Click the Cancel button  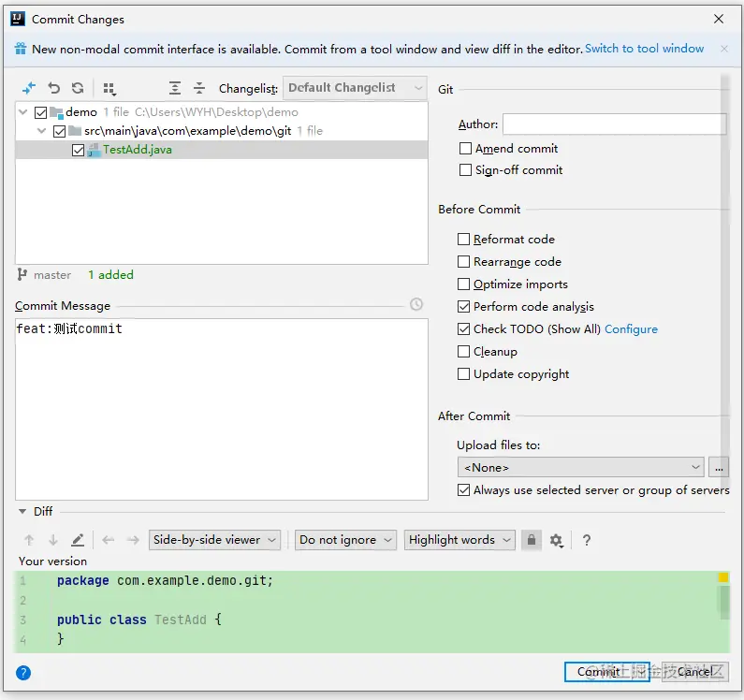[x=694, y=672]
